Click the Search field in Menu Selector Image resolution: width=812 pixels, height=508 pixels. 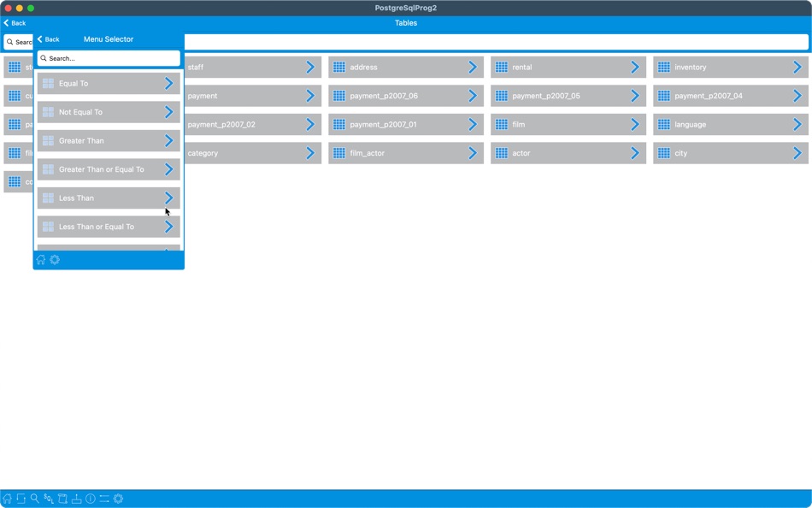point(108,57)
